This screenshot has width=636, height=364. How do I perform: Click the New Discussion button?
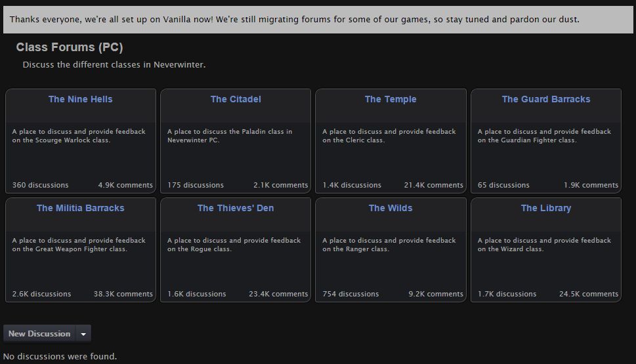tap(39, 334)
